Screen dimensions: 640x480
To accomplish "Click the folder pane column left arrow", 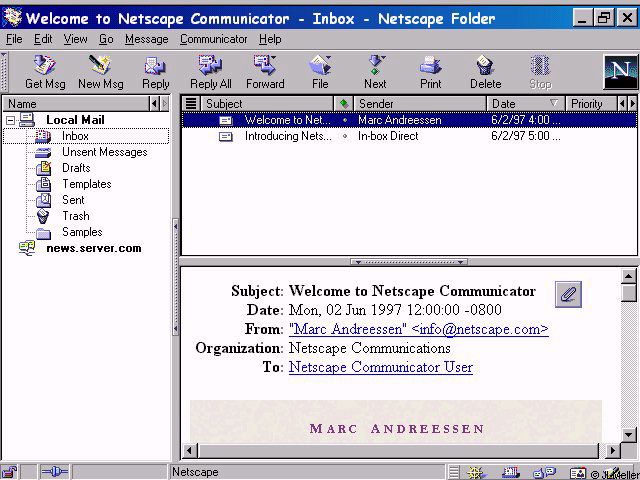I will (x=154, y=104).
